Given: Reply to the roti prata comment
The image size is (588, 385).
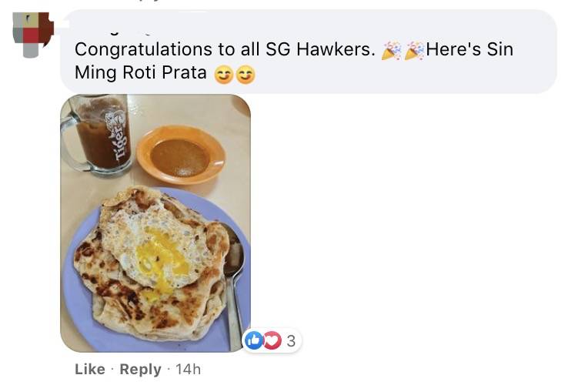Looking at the screenshot, I should (140, 370).
